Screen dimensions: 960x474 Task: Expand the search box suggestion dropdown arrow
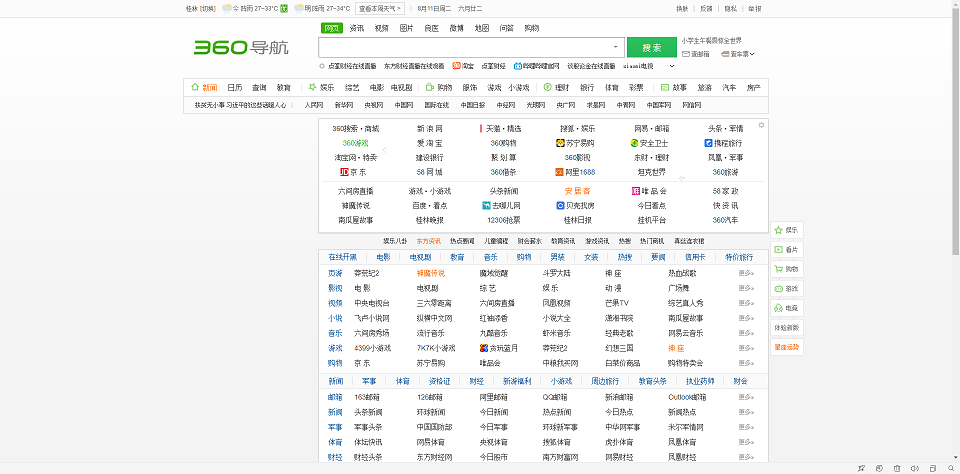click(615, 47)
